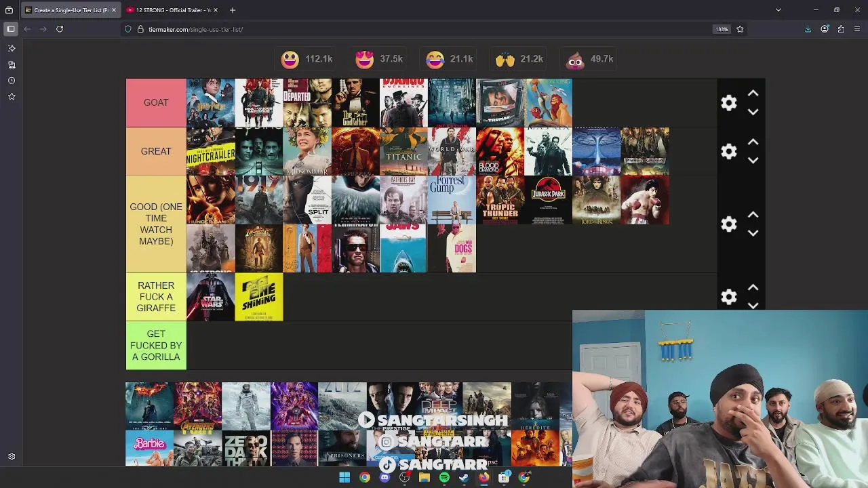Open Steam from the taskbar

464,478
